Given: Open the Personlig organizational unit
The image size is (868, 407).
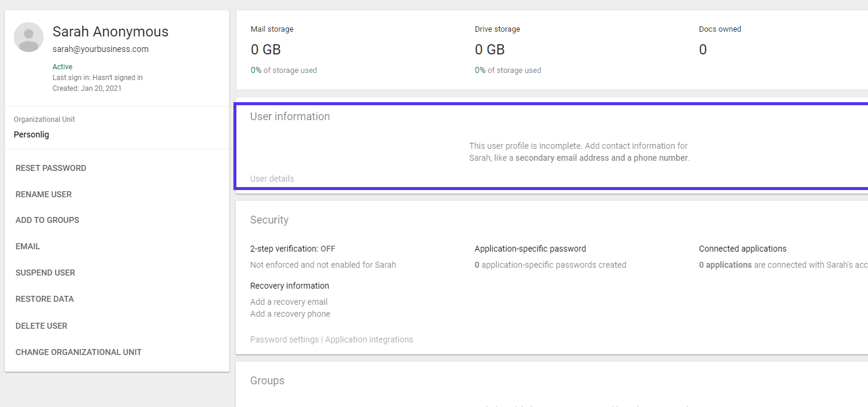Looking at the screenshot, I should click(x=31, y=134).
